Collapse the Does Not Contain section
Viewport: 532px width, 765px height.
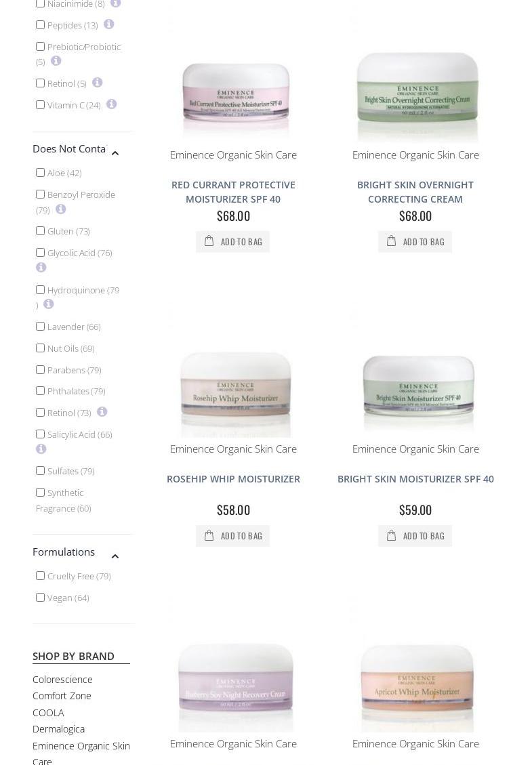coord(115,153)
